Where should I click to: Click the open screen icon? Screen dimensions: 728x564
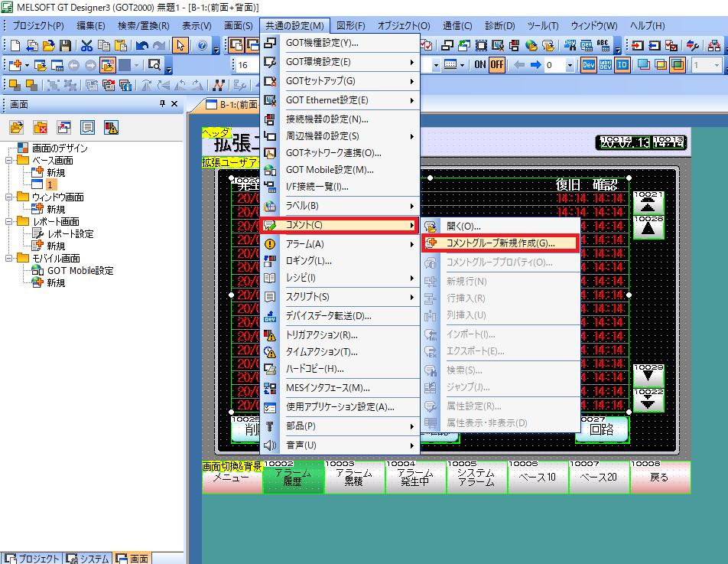[x=41, y=65]
